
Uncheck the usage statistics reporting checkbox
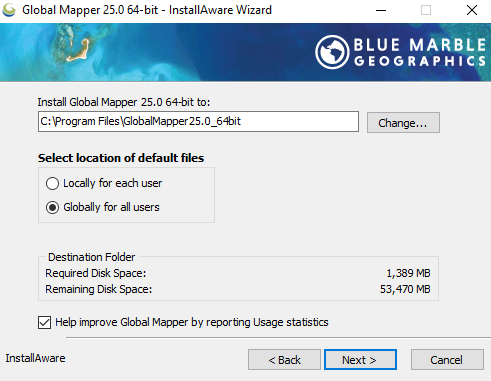[44, 322]
